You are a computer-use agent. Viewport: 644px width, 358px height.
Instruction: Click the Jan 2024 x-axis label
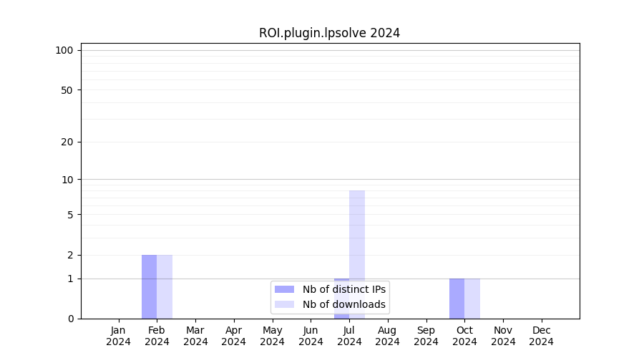(x=119, y=336)
